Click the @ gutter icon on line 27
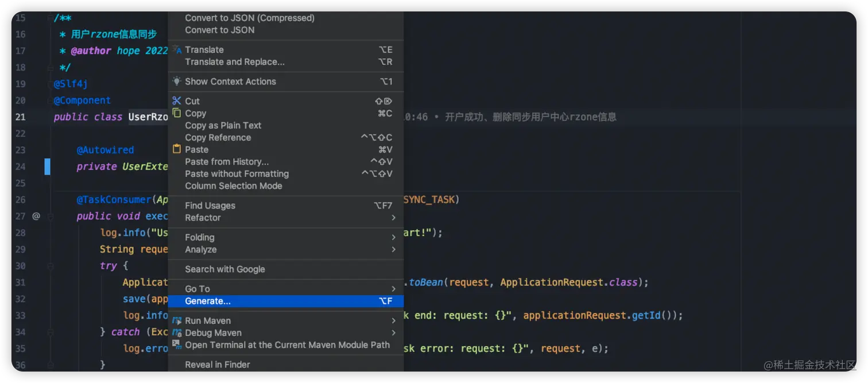 pyautogui.click(x=36, y=216)
